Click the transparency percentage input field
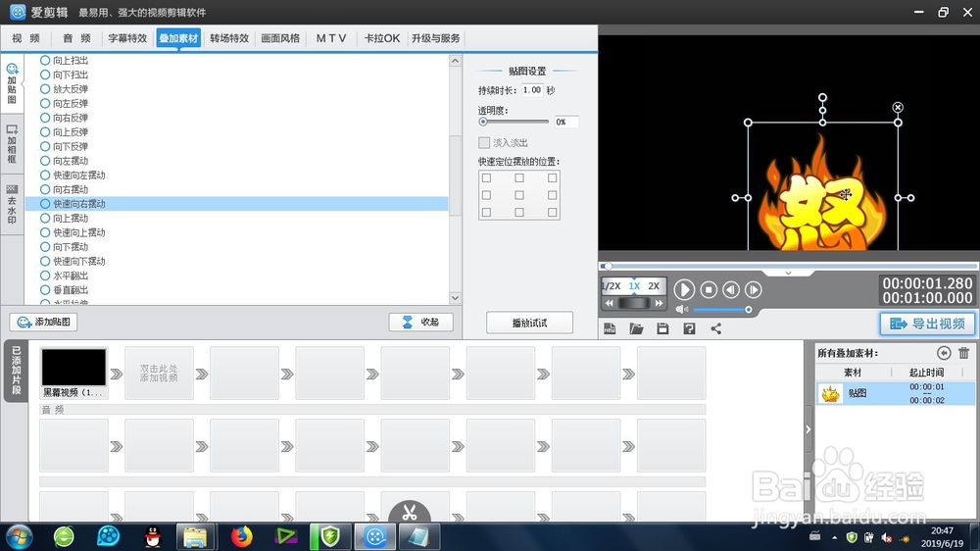The image size is (980, 551). click(x=566, y=122)
